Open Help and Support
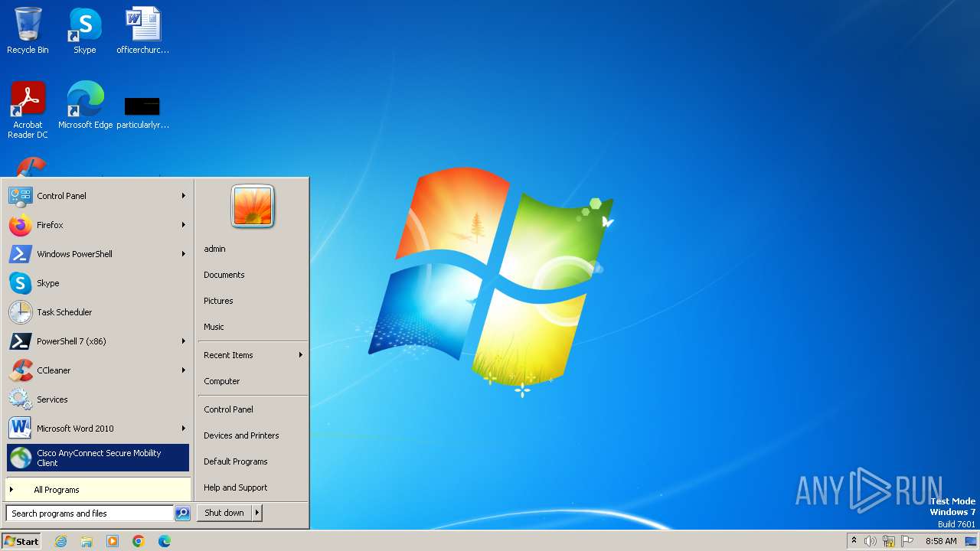This screenshot has height=551, width=980. click(236, 487)
